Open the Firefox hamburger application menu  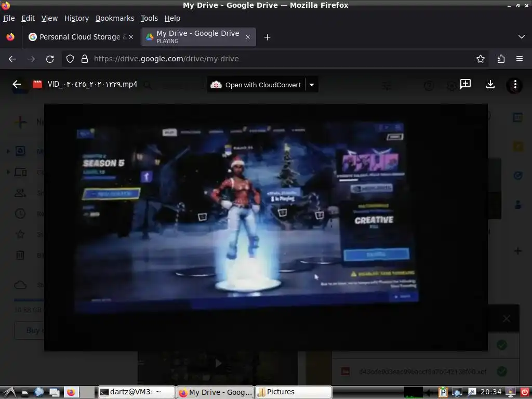point(519,59)
